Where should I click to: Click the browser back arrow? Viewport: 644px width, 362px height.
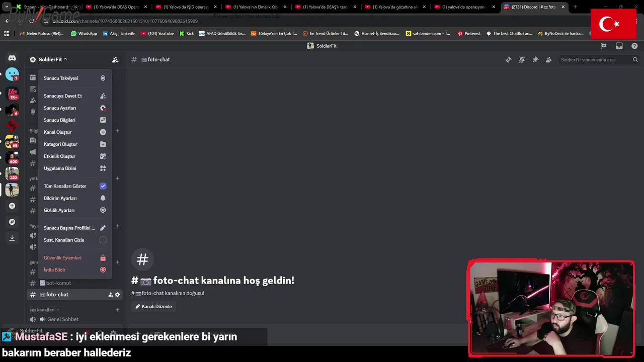(x=7, y=21)
